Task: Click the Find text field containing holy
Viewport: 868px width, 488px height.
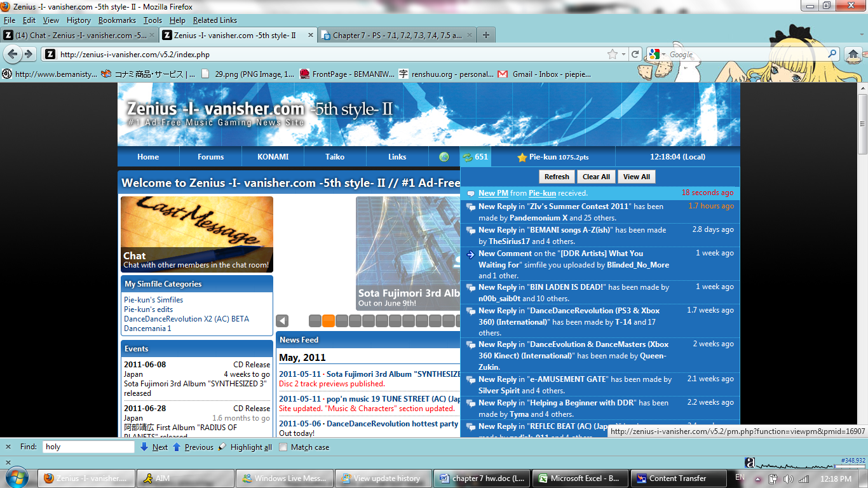Action: 88,447
